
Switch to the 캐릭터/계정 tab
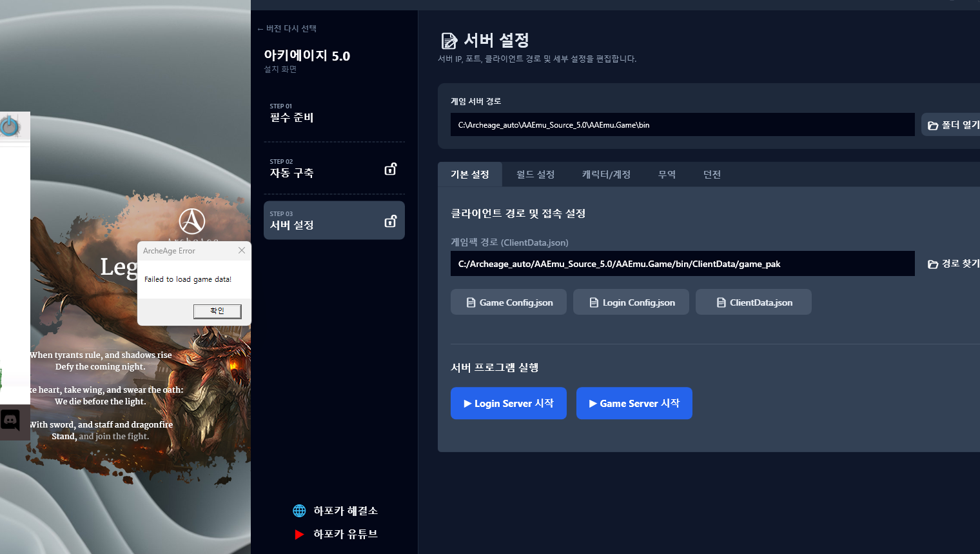tap(607, 174)
